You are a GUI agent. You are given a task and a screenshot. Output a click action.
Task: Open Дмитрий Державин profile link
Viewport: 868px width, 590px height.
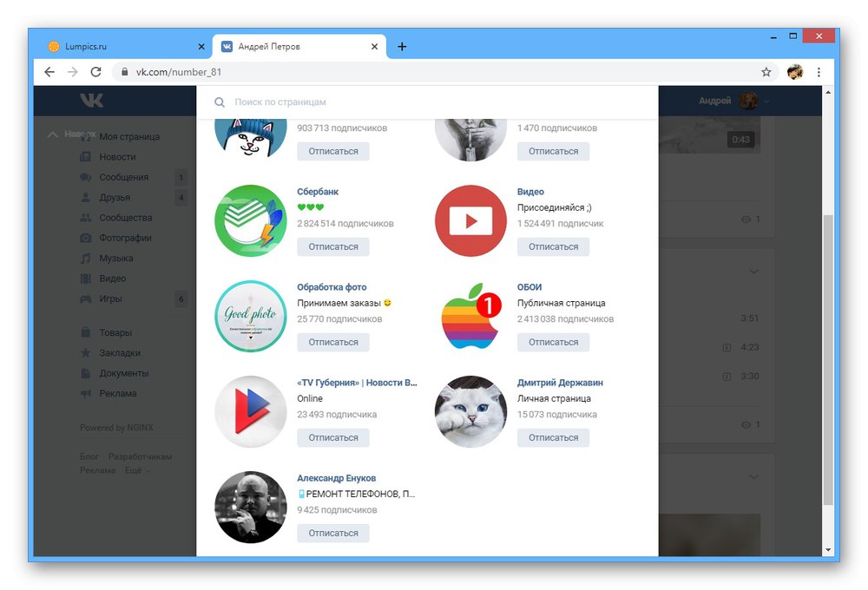tap(560, 383)
